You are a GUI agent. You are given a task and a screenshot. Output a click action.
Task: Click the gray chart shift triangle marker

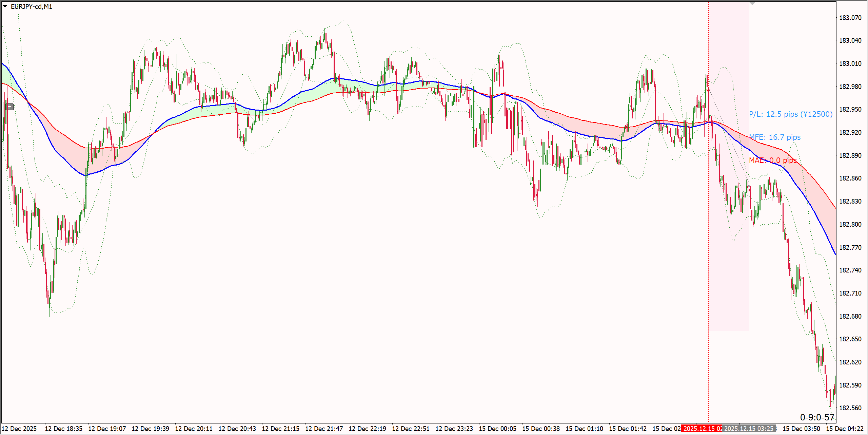tap(752, 3)
